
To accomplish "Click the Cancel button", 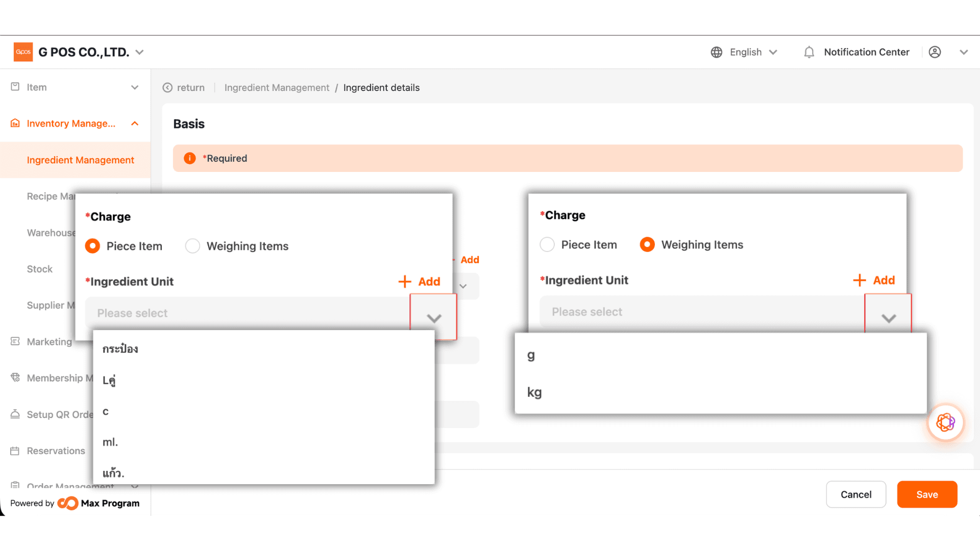I will [856, 494].
